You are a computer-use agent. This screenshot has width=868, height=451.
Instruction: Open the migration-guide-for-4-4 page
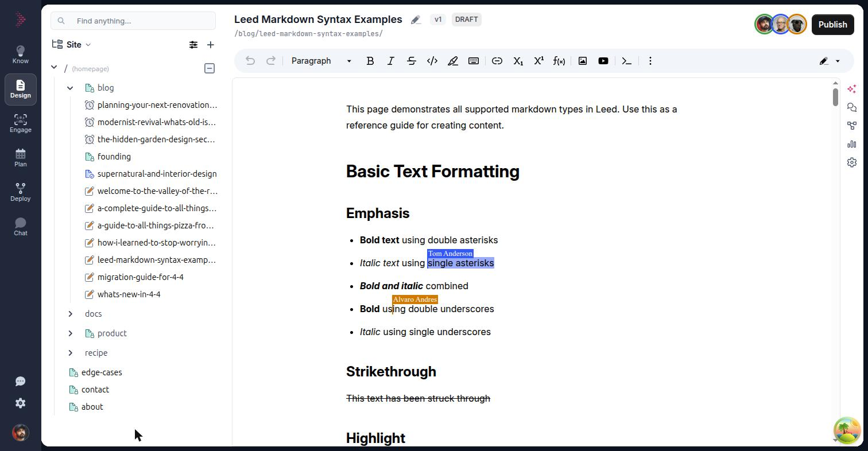(141, 277)
